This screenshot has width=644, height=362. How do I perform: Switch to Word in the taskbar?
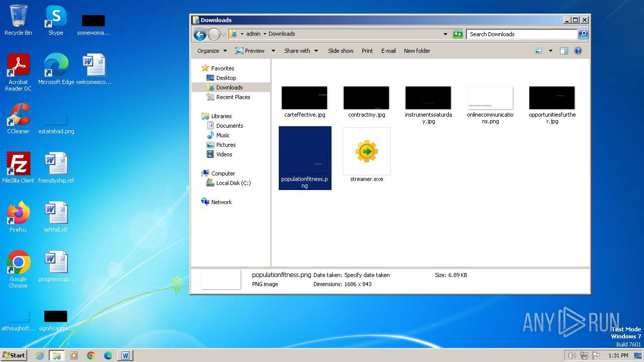point(125,355)
